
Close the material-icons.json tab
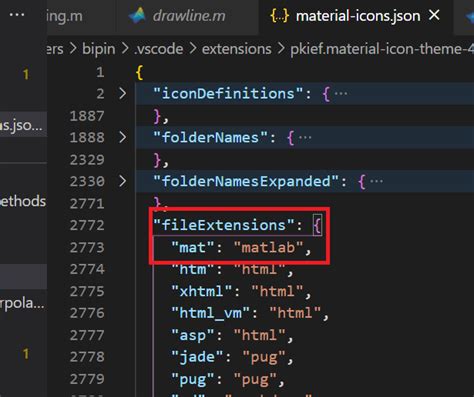(x=434, y=15)
